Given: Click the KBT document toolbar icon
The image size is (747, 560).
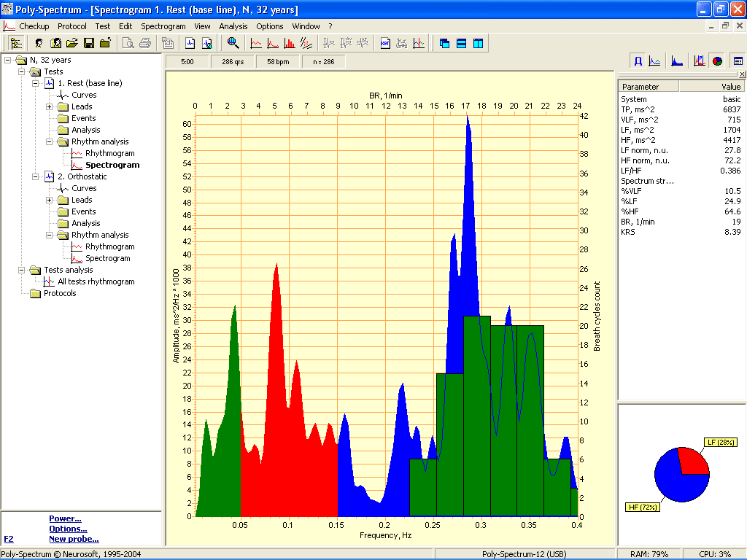Looking at the screenshot, I should tap(385, 43).
